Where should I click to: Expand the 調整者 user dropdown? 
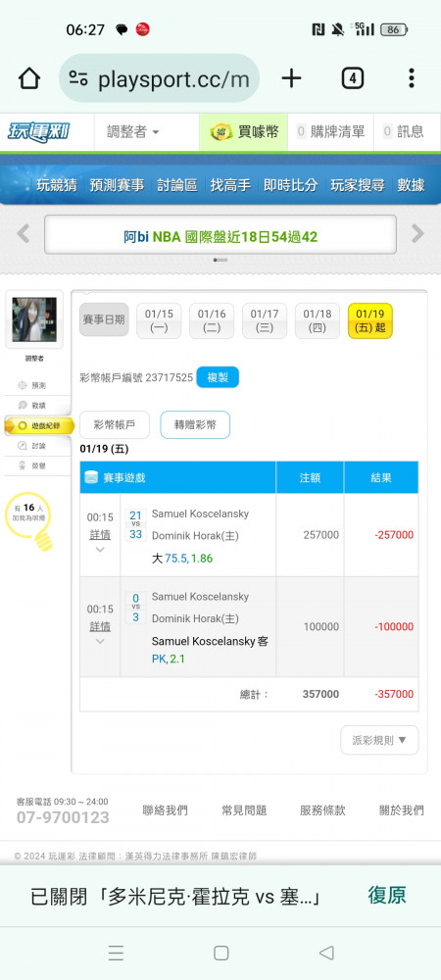click(x=133, y=132)
